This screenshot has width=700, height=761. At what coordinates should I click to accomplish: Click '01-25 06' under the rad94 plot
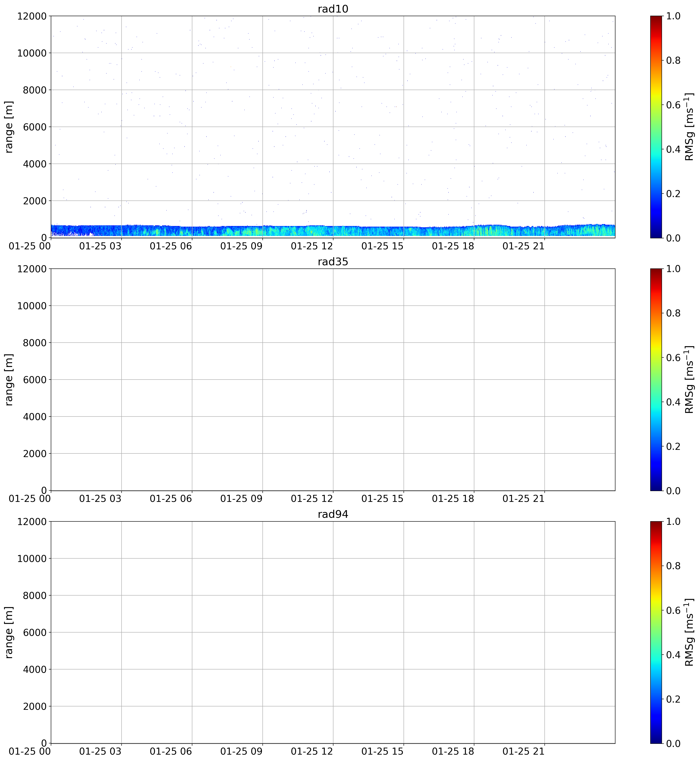tap(171, 751)
